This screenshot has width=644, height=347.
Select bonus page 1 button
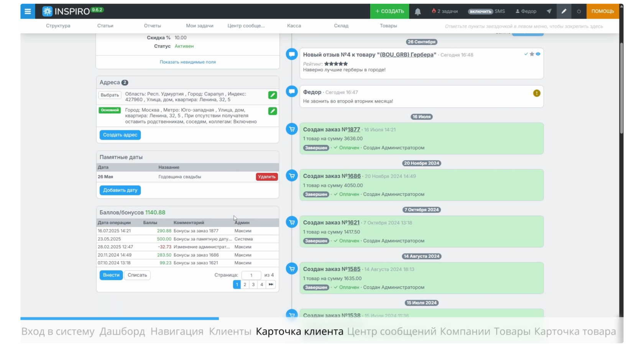(x=237, y=284)
